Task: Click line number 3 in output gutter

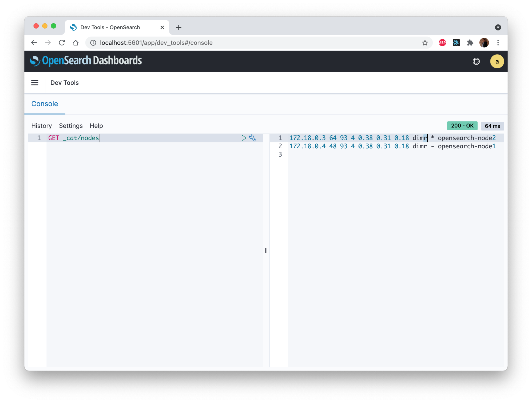Action: coord(280,155)
